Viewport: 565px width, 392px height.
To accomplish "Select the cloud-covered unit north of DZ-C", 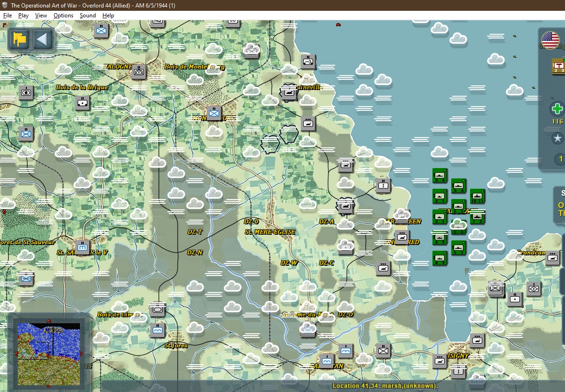I will [x=345, y=247].
